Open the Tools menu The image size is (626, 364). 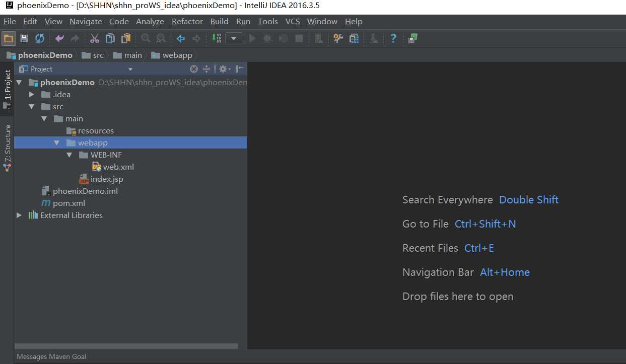(268, 21)
